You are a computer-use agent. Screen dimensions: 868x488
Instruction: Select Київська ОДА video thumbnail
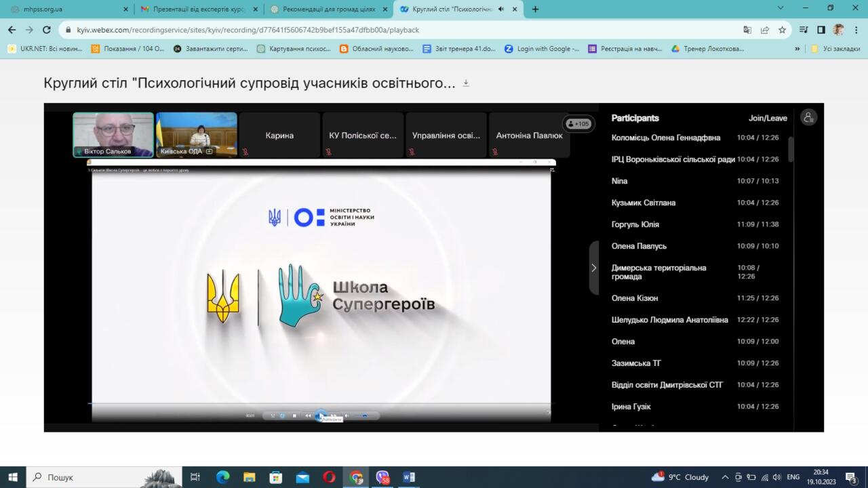(x=197, y=135)
